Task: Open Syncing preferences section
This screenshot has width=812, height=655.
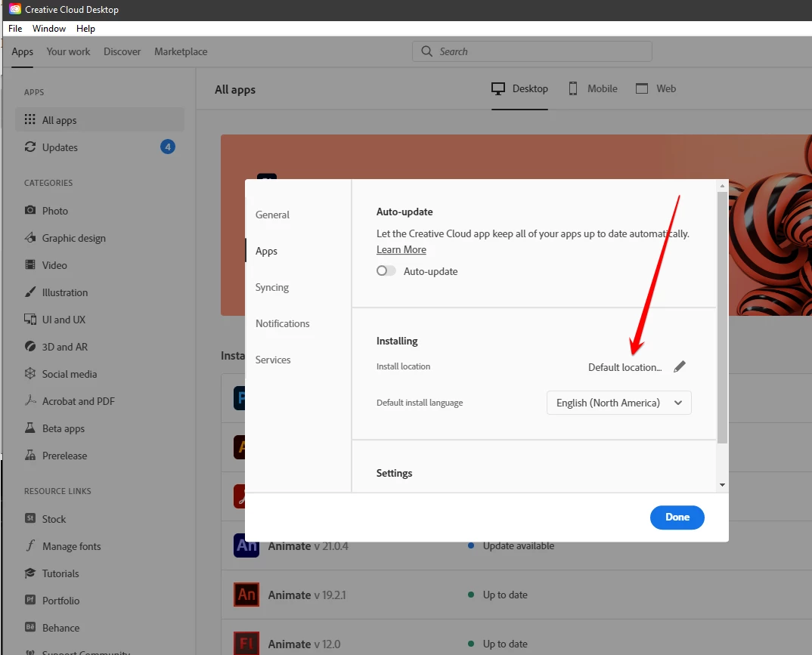Action: coord(272,287)
